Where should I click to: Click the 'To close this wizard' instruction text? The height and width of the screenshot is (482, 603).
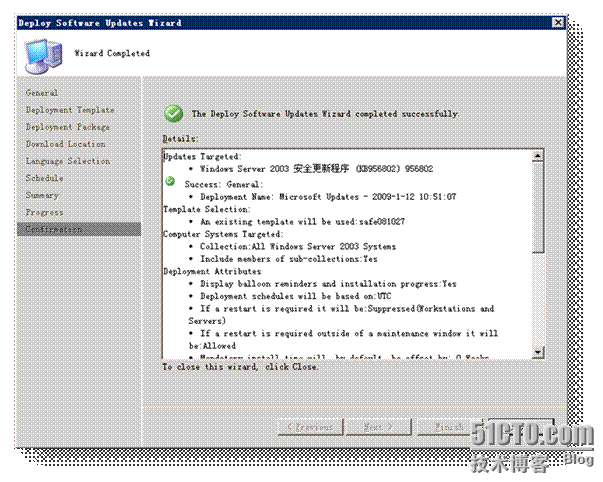click(x=240, y=367)
